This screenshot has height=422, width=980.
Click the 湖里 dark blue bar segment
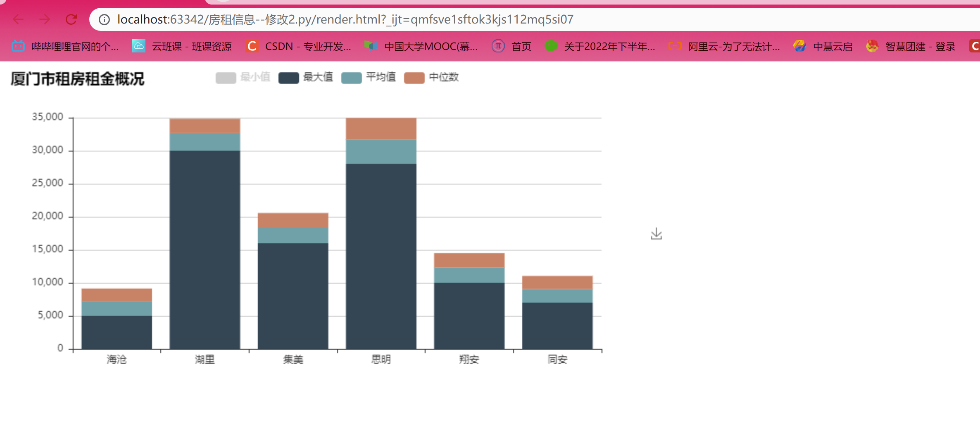point(205,250)
